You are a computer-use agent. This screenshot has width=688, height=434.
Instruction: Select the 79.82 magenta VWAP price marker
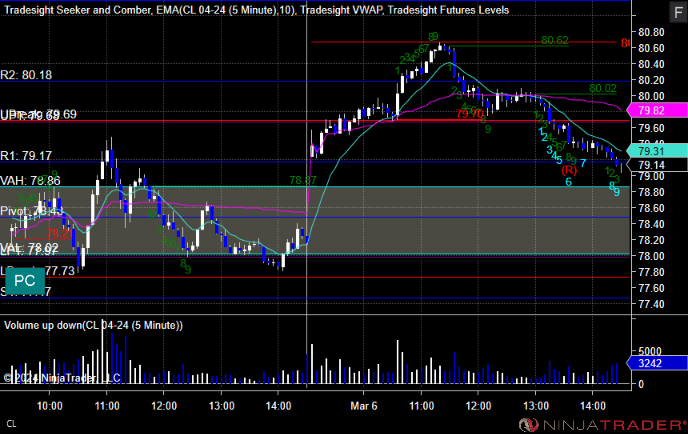(x=656, y=110)
